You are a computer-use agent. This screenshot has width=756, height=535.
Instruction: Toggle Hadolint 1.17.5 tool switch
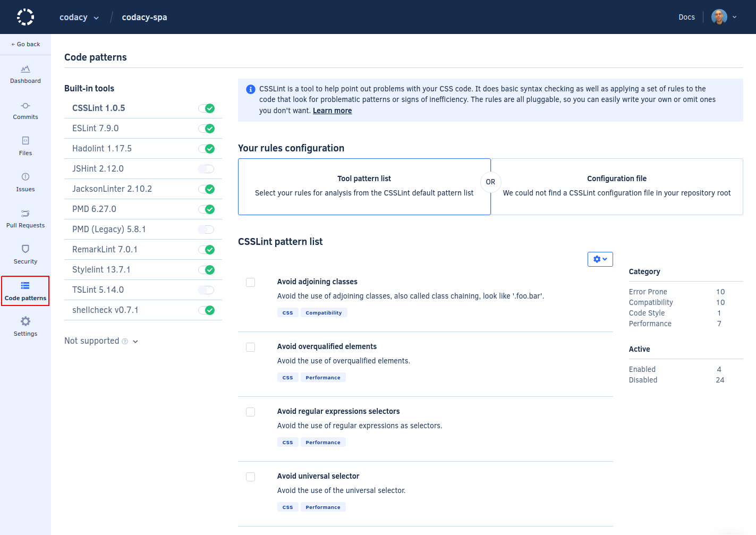tap(206, 149)
